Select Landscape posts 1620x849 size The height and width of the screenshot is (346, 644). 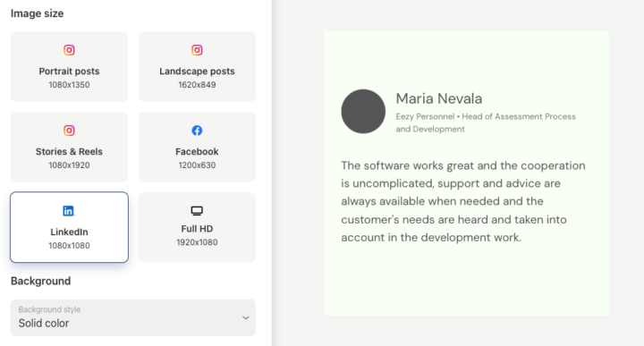click(x=197, y=66)
